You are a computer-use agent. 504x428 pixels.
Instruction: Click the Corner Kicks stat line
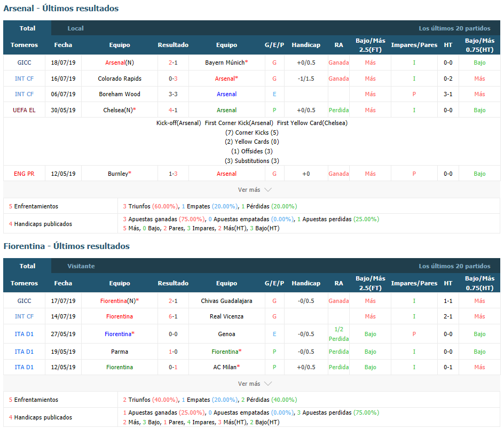251,133
